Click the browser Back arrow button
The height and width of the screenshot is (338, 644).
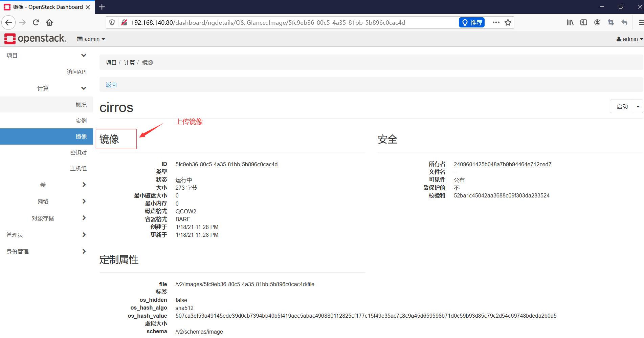click(x=8, y=23)
